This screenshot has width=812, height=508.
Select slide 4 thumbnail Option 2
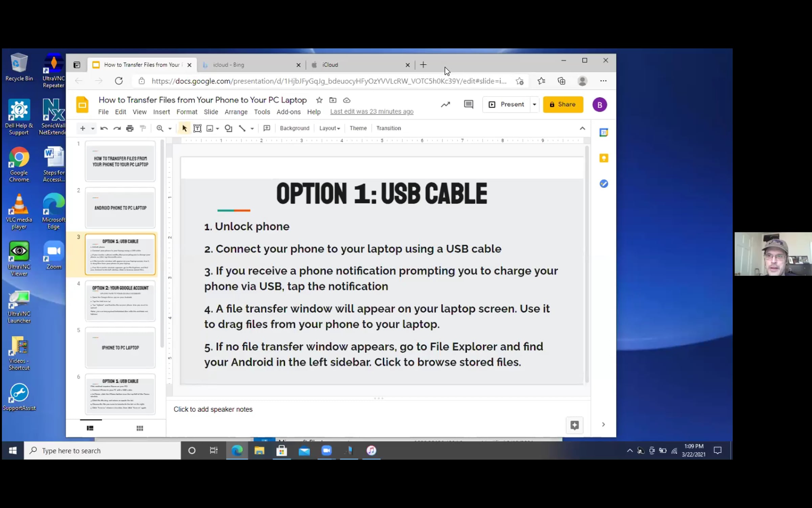[x=120, y=301]
